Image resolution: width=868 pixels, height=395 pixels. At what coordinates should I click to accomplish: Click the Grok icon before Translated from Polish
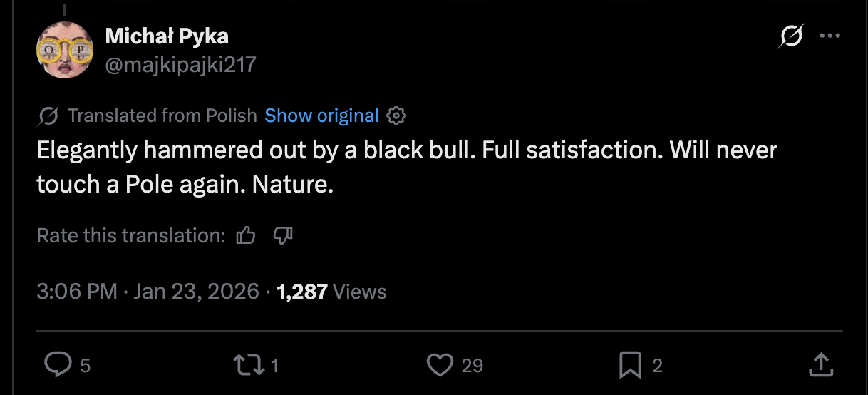48,116
